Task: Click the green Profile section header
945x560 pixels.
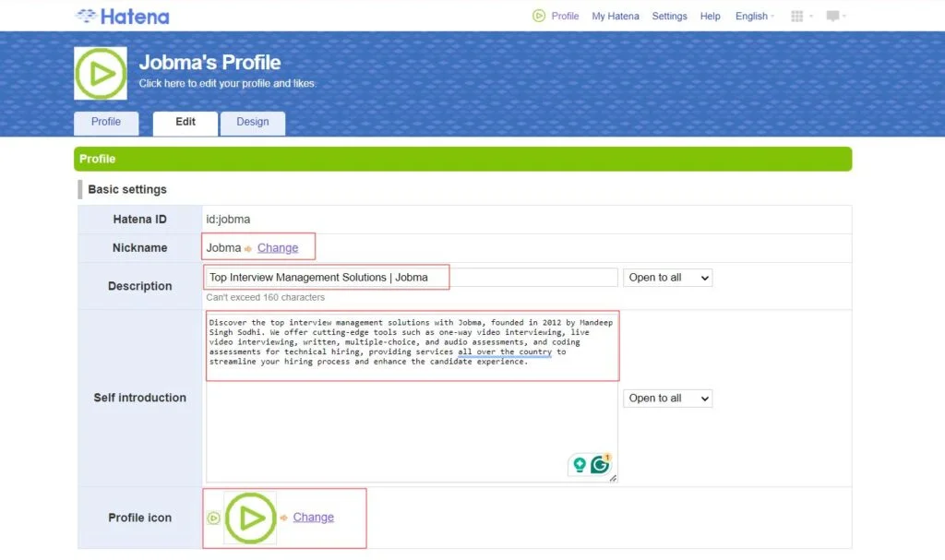Action: [463, 159]
